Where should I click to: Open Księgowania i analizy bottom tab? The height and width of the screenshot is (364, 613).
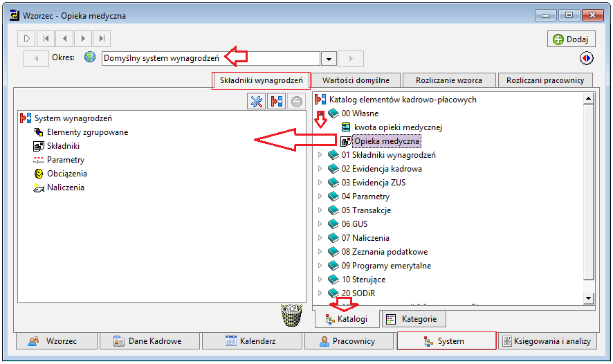(547, 341)
